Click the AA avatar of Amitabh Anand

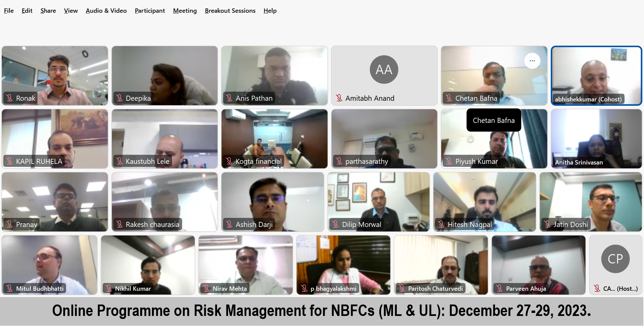click(x=384, y=69)
